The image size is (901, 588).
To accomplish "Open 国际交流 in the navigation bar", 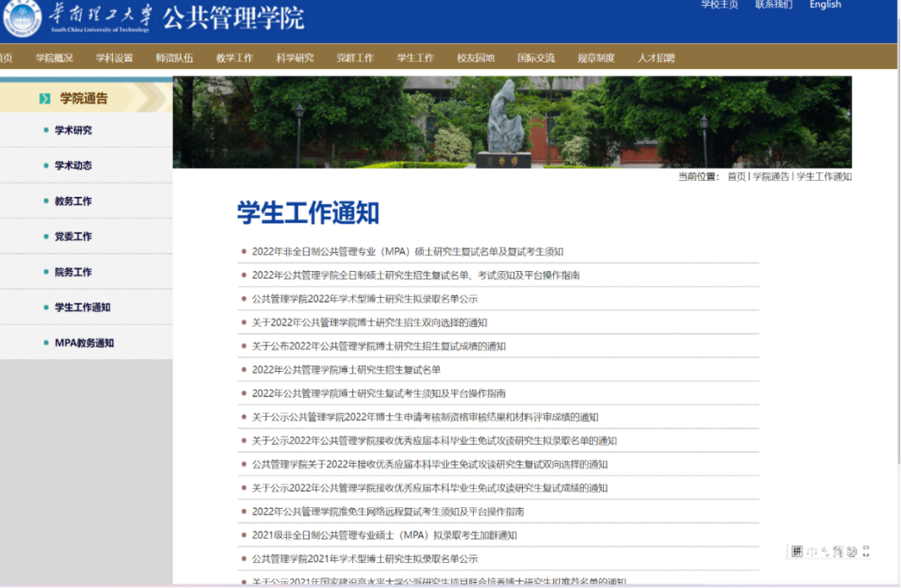I will [x=536, y=58].
